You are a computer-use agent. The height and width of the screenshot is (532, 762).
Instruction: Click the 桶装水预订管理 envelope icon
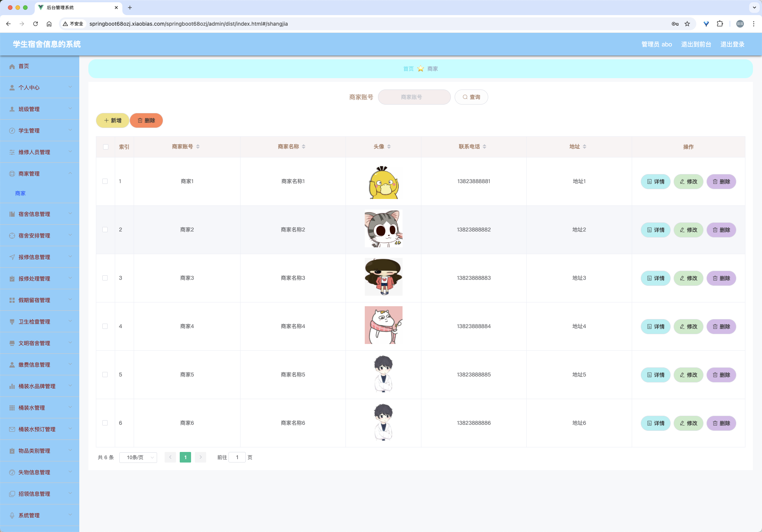(x=12, y=430)
